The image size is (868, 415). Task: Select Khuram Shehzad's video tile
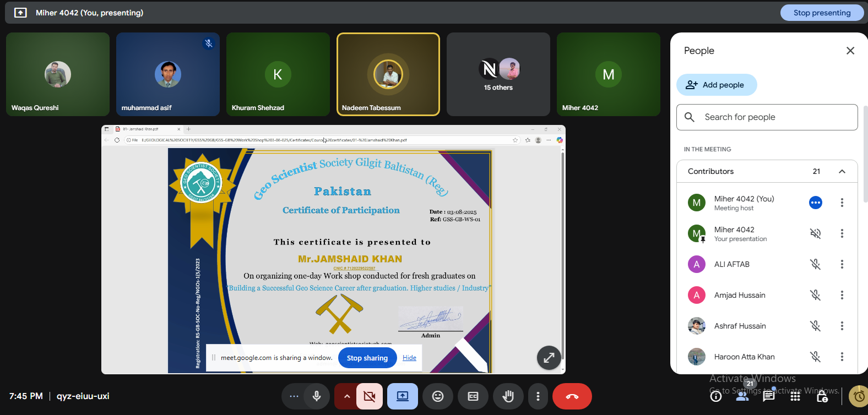278,74
